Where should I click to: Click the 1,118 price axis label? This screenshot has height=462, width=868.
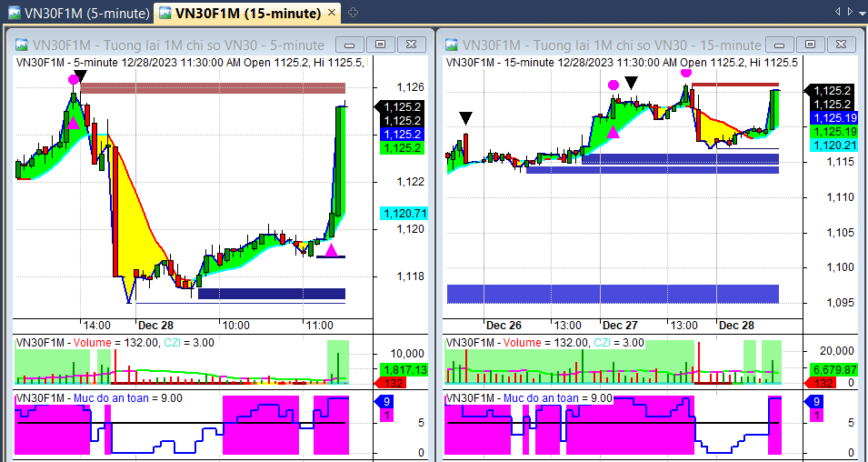tap(410, 276)
